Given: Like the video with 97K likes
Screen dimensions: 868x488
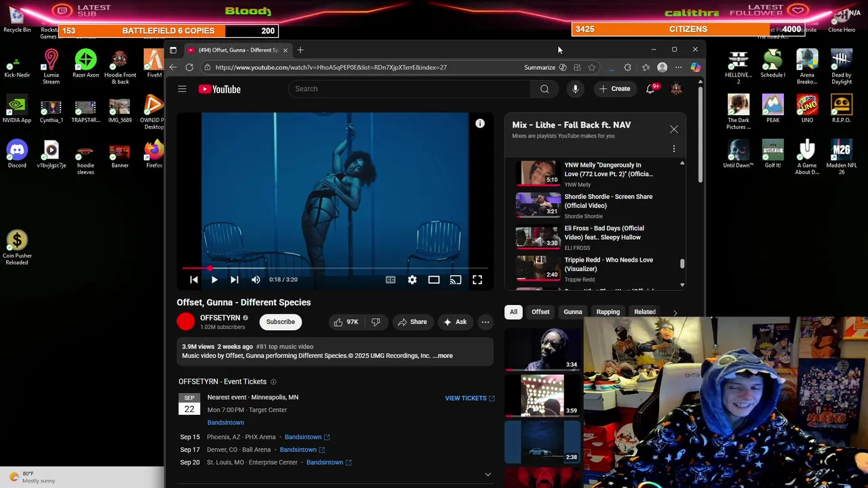Looking at the screenshot, I should click(347, 322).
